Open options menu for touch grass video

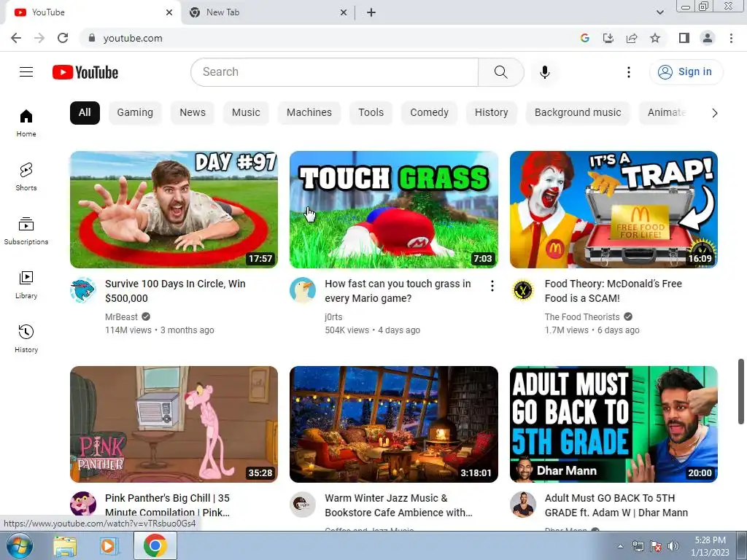click(x=492, y=286)
